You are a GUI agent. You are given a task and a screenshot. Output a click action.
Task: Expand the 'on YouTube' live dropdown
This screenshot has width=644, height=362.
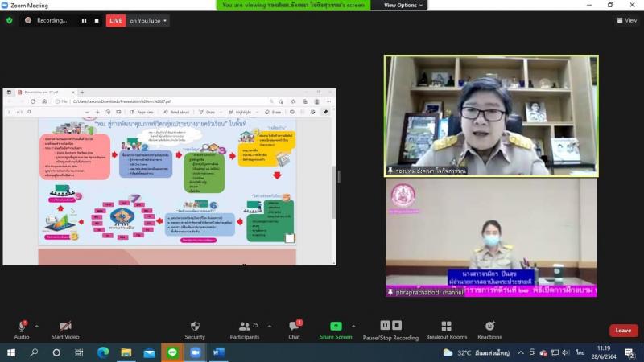tap(148, 21)
